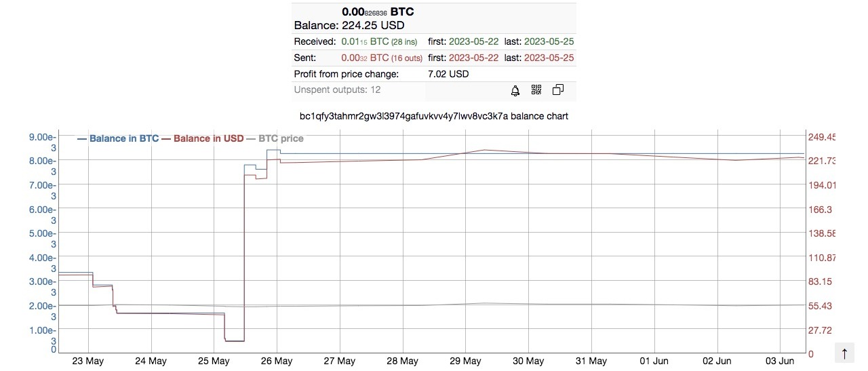Viewport: 868px width, 371px height.
Task: Click the 7.02 USD profit value
Action: click(x=448, y=74)
